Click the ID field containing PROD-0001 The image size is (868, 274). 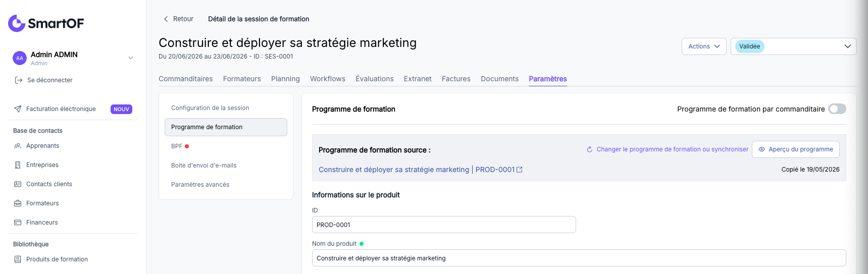point(444,225)
